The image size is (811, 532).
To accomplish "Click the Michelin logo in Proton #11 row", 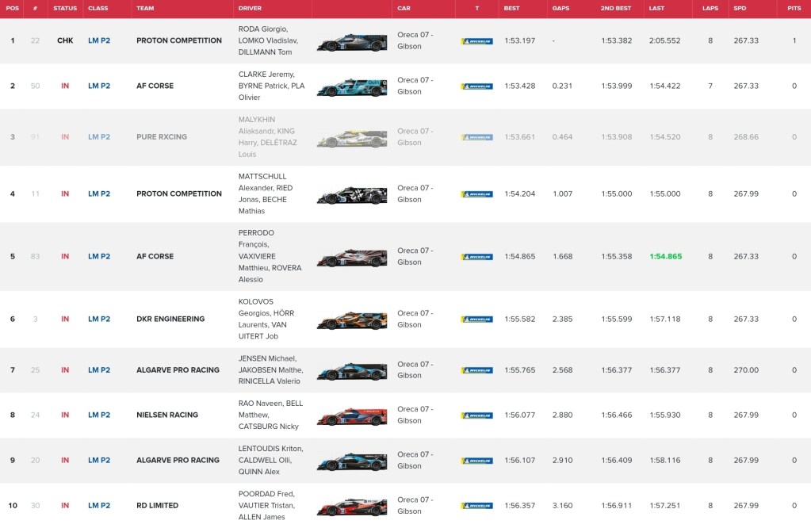I will coord(477,194).
